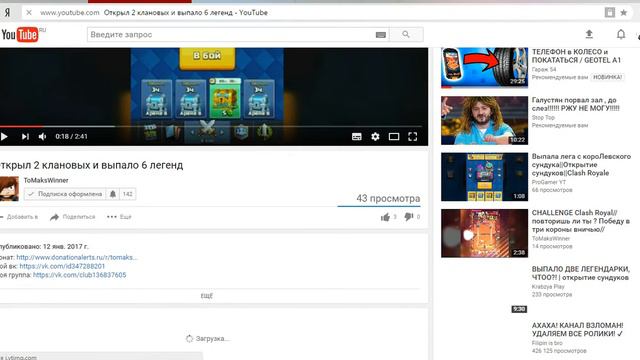This screenshot has width=640, height=360.
Task: Open the 'ProGamer YT' channel name
Action: coord(549,182)
